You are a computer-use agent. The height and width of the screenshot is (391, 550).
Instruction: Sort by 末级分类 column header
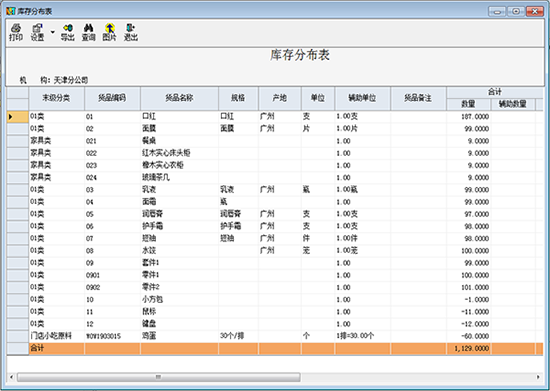pos(56,98)
